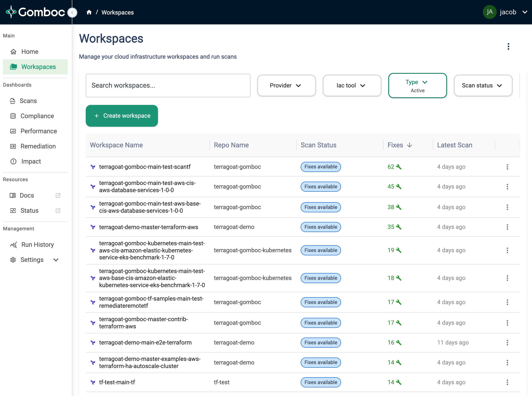Expand the Settings submenu
Viewport: 532px width, 396px height.
pyautogui.click(x=56, y=260)
